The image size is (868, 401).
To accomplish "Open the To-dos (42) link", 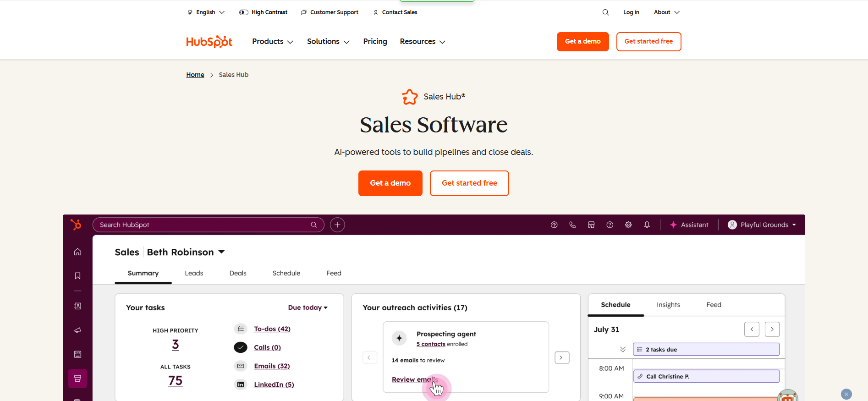I will pos(272,329).
